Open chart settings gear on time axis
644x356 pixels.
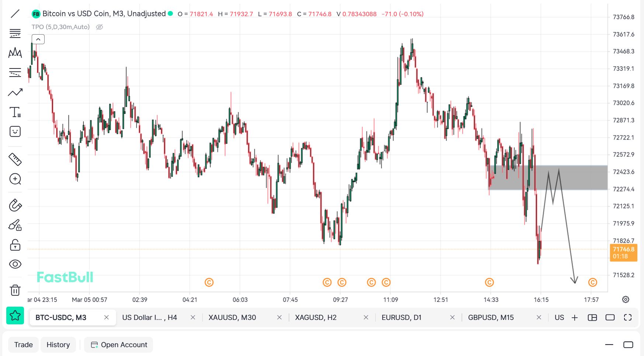[626, 299]
